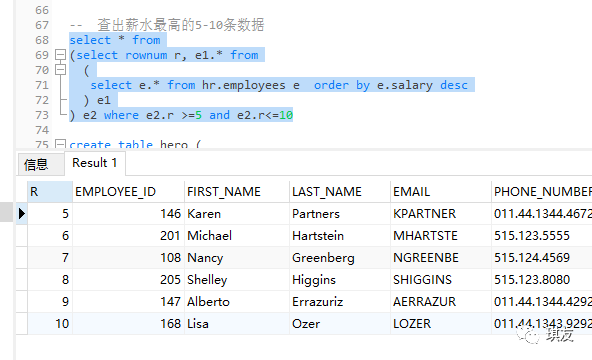The height and width of the screenshot is (360, 592).
Task: Click employee ID 205 cell
Action: point(128,280)
